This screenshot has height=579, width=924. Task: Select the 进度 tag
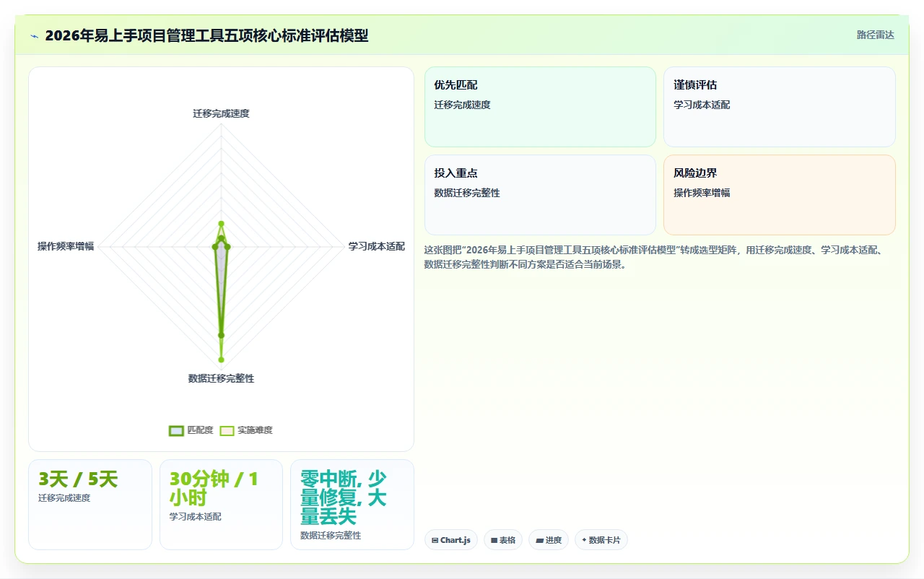549,540
